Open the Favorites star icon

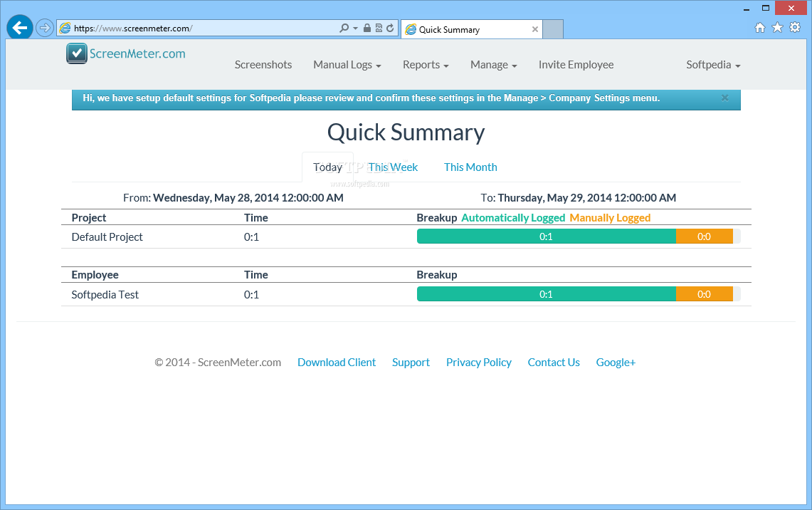[x=777, y=28]
